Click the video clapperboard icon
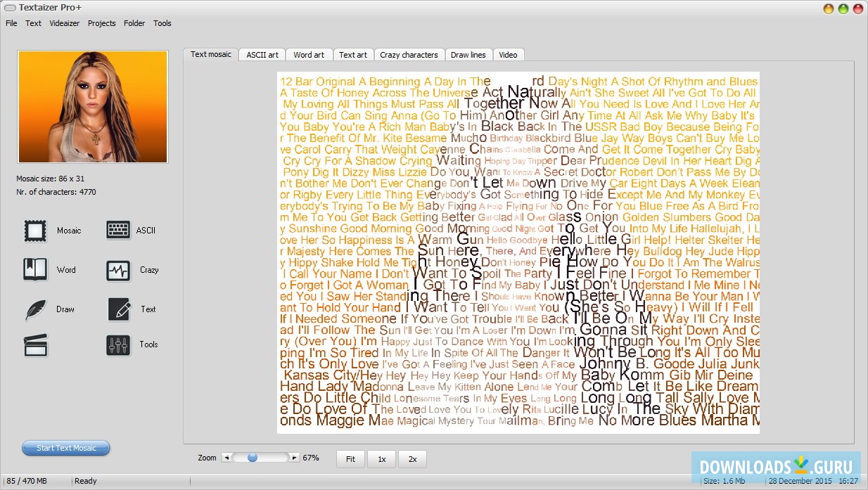The height and width of the screenshot is (490, 868). pos(35,344)
